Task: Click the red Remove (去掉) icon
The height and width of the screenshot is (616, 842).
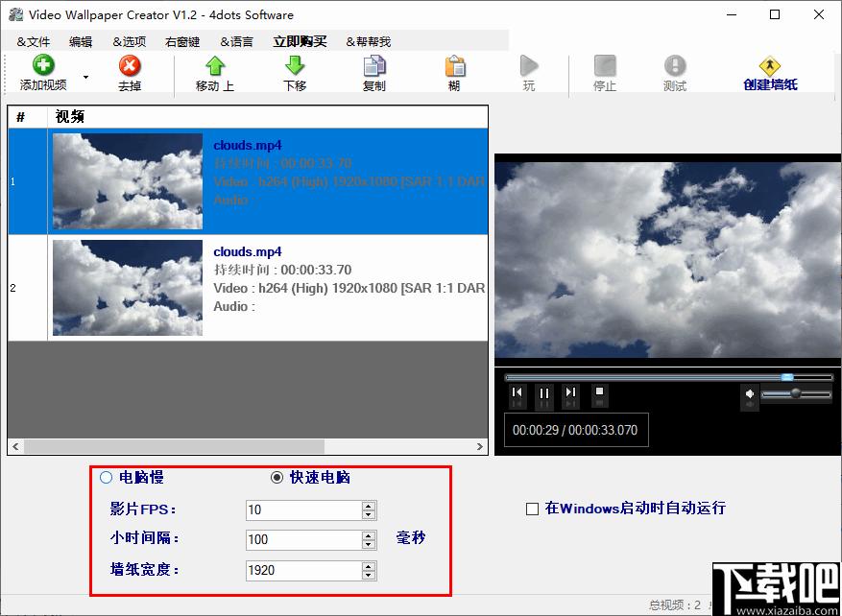Action: coord(130,66)
